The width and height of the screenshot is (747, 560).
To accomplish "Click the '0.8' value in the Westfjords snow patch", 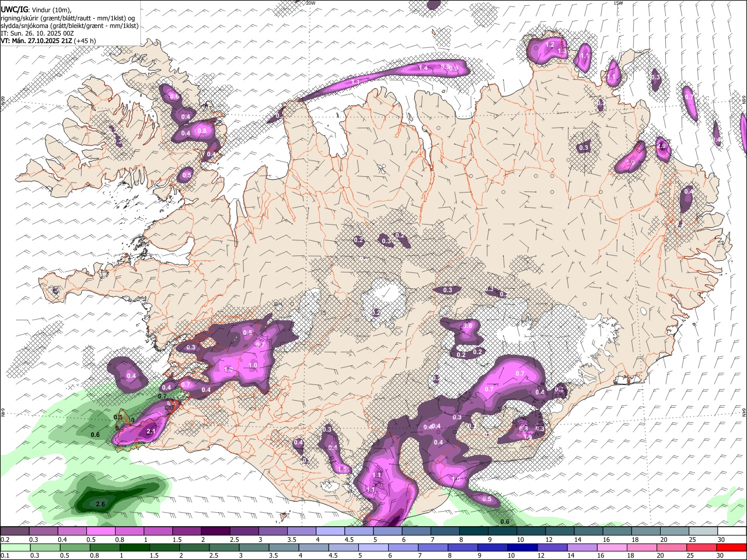I will click(202, 131).
